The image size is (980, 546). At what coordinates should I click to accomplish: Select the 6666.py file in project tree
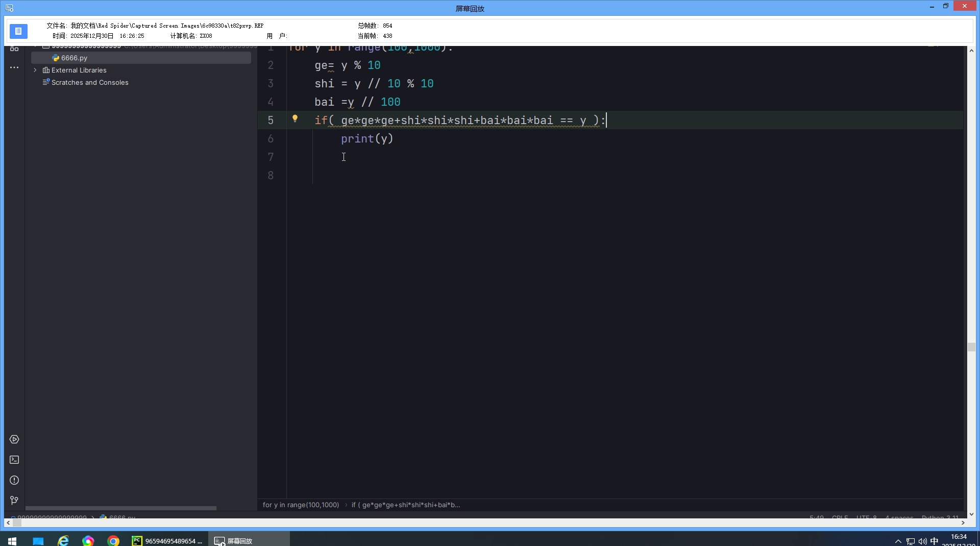point(74,58)
